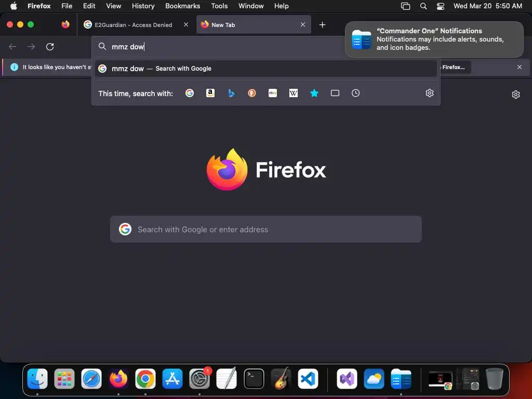The height and width of the screenshot is (399, 532).
Task: Search this time with Wikipedia icon
Action: click(294, 93)
